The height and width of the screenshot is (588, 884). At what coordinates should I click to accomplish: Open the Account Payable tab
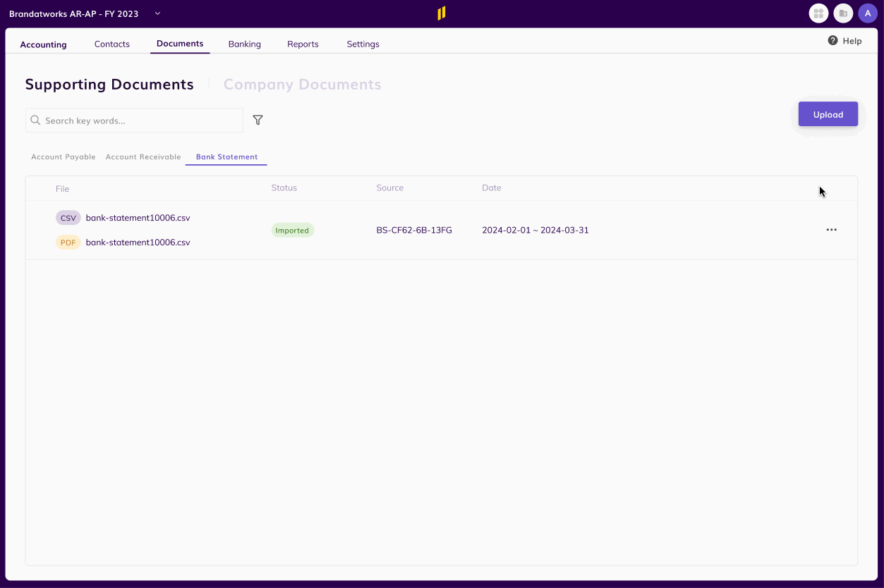(x=63, y=157)
